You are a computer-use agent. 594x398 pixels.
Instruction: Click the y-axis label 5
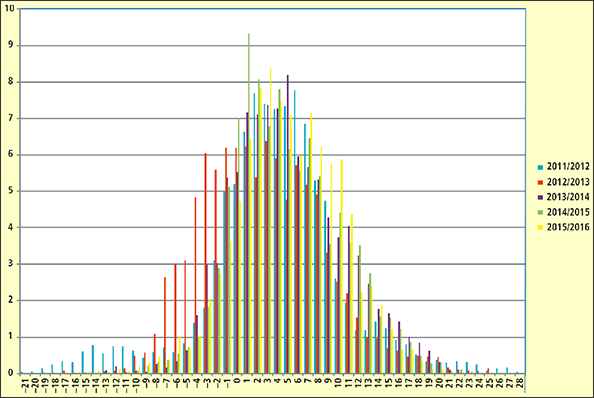pos(11,191)
